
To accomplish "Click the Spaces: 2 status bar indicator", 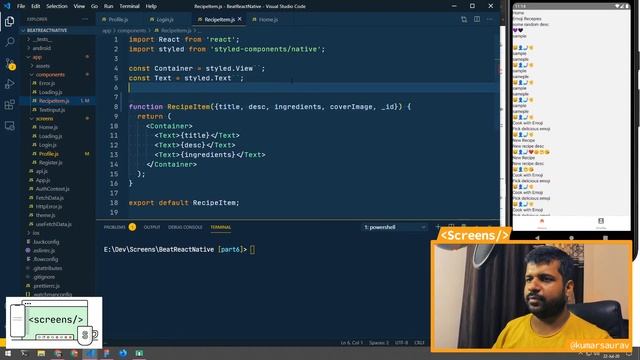I will pos(379,343).
